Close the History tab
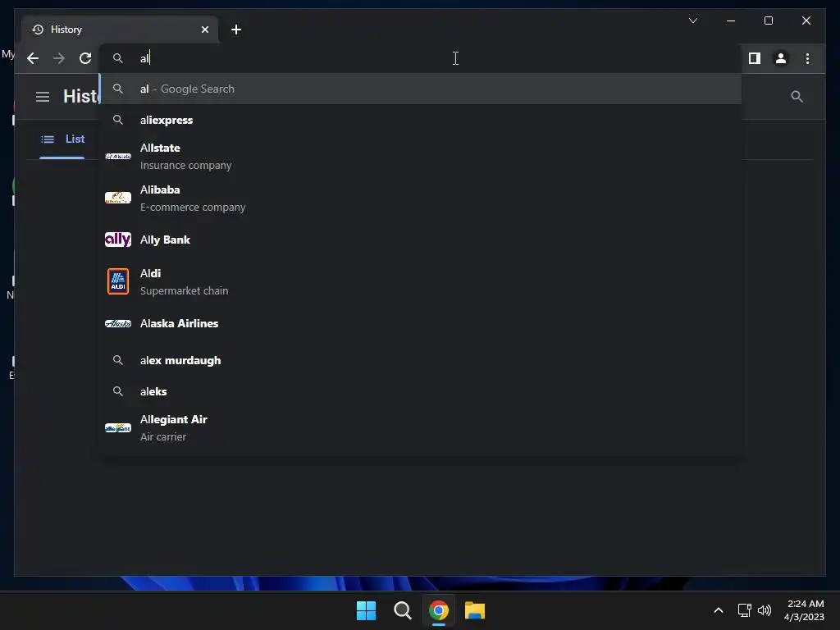This screenshot has width=840, height=630. tap(204, 30)
